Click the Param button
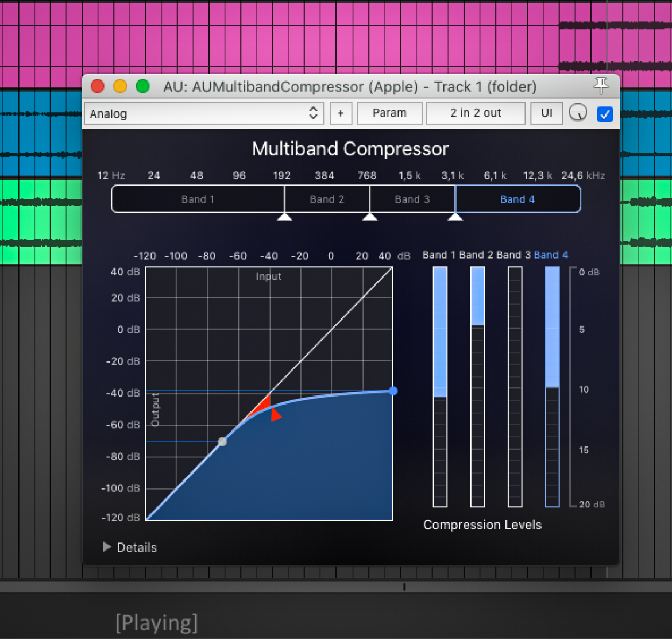Screen dimensions: 672x639 click(x=389, y=113)
